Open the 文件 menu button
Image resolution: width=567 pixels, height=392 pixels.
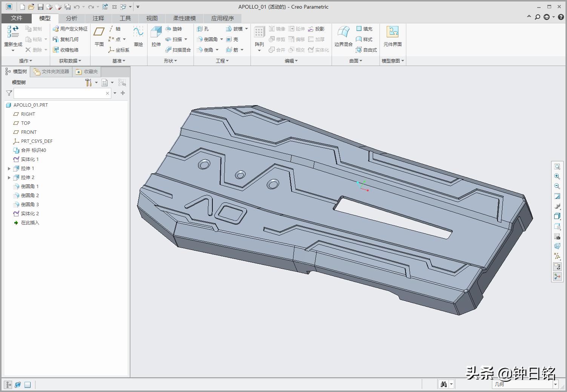[16, 18]
